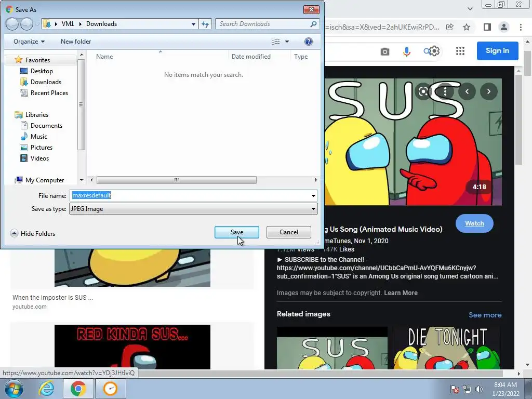532x399 pixels.
Task: Open Recent Places in navigation pane
Action: pos(49,92)
